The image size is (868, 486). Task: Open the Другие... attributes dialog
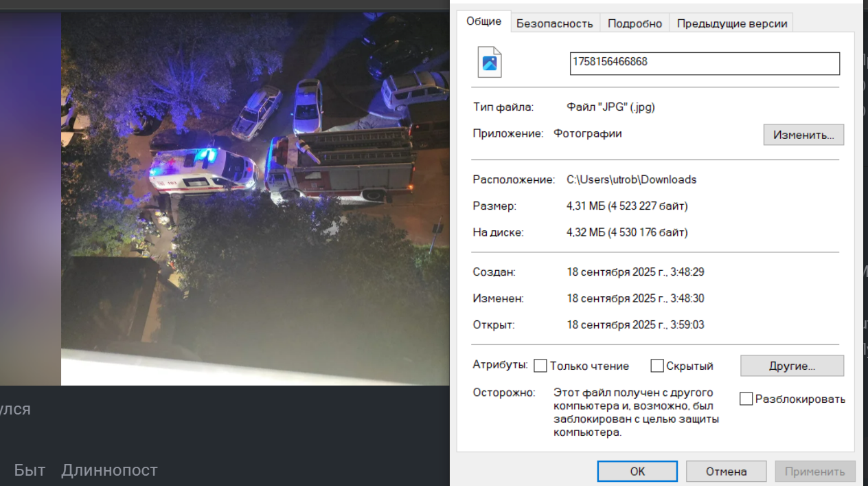pos(792,366)
